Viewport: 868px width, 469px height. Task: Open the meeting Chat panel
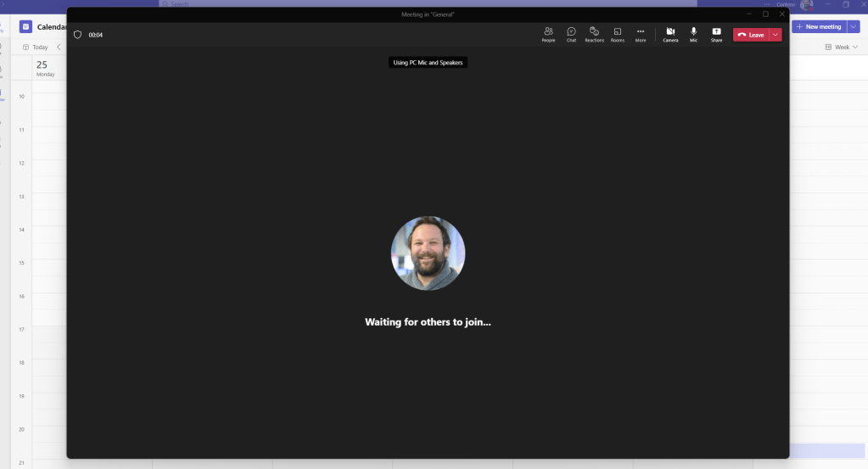571,34
